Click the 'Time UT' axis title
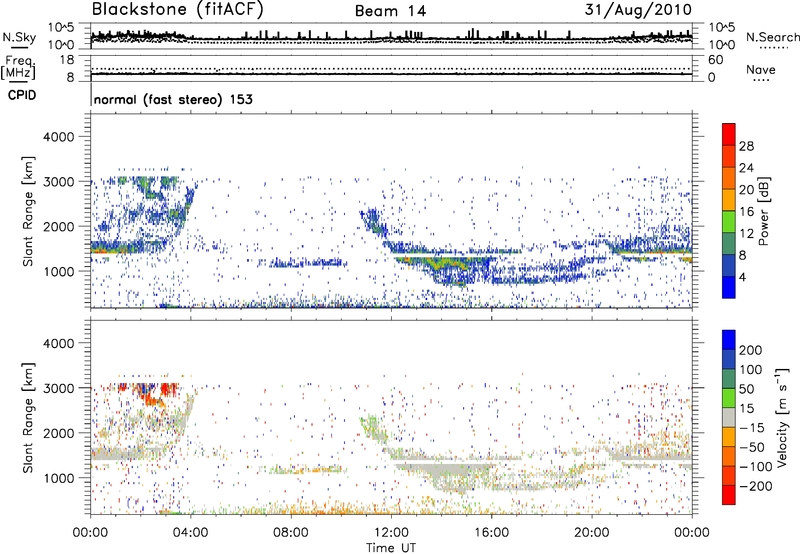The width and height of the screenshot is (800, 554). point(391,548)
